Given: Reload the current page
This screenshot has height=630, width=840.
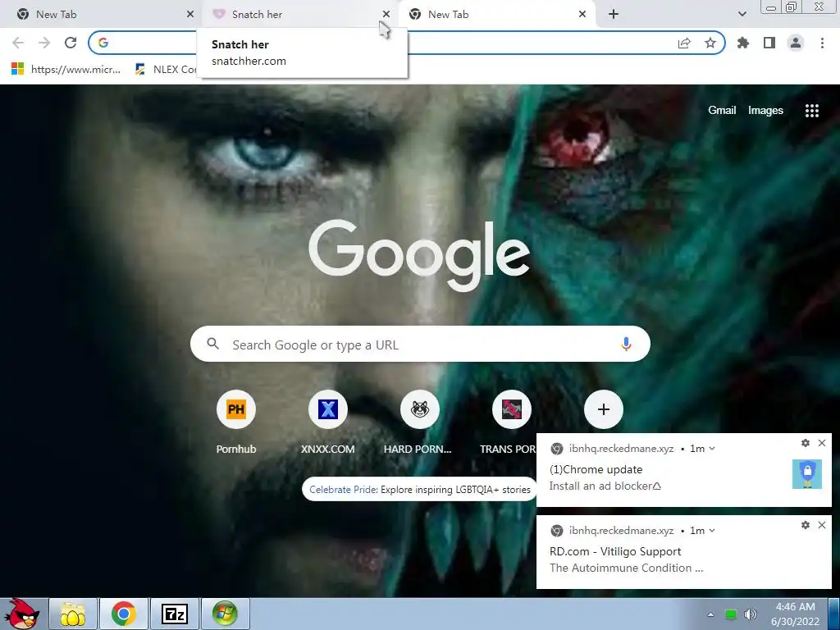Looking at the screenshot, I should [71, 43].
